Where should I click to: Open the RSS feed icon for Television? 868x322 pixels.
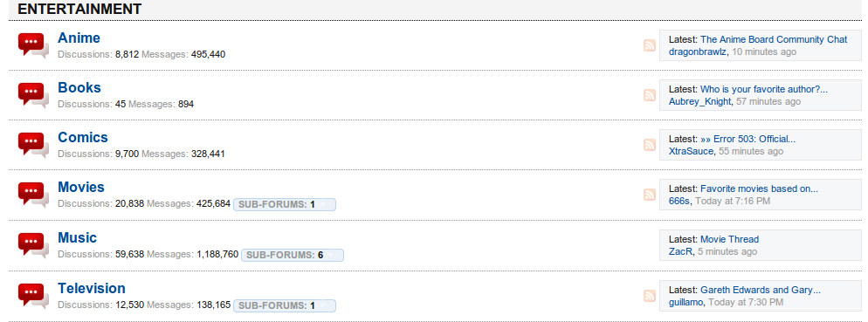tap(650, 296)
